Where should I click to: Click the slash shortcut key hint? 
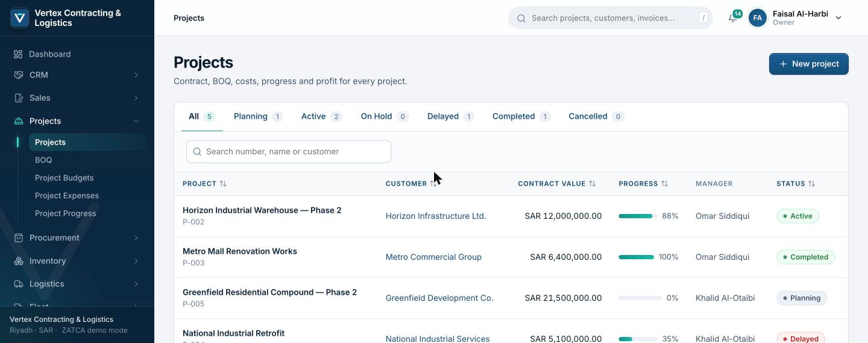[x=703, y=18]
